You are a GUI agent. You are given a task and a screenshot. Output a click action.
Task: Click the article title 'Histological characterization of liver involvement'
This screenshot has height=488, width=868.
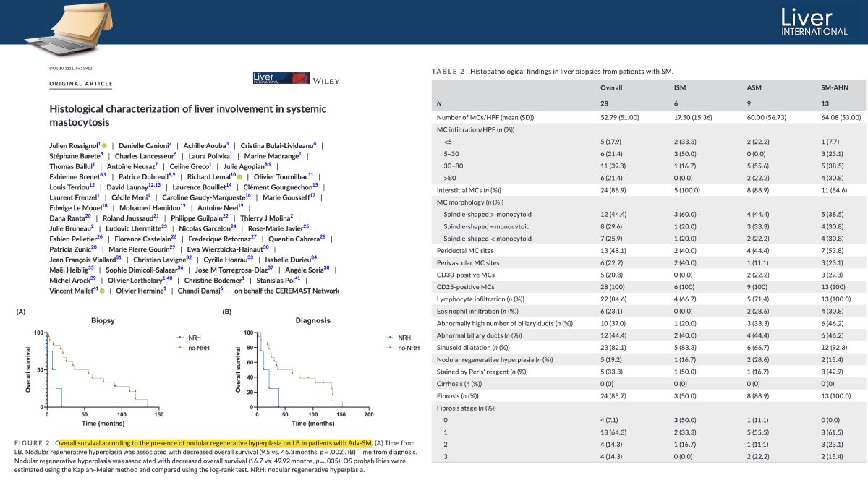pos(187,116)
